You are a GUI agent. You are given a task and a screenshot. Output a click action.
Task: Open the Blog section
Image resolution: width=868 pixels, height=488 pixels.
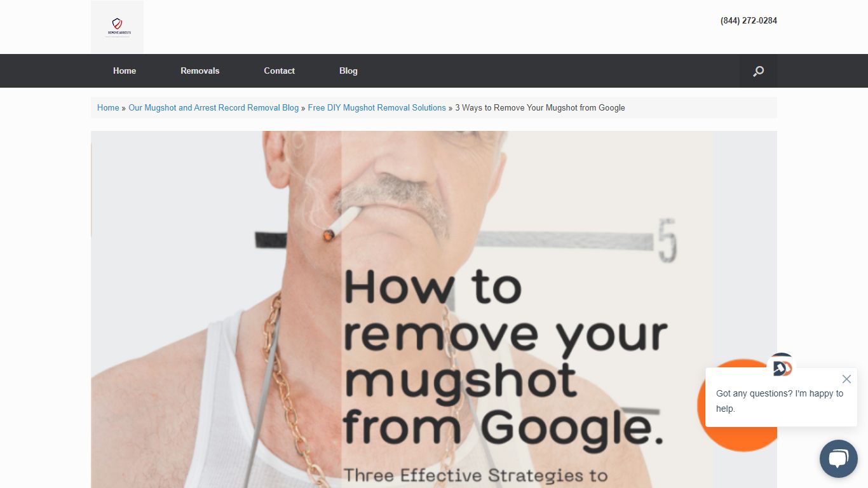coord(348,71)
